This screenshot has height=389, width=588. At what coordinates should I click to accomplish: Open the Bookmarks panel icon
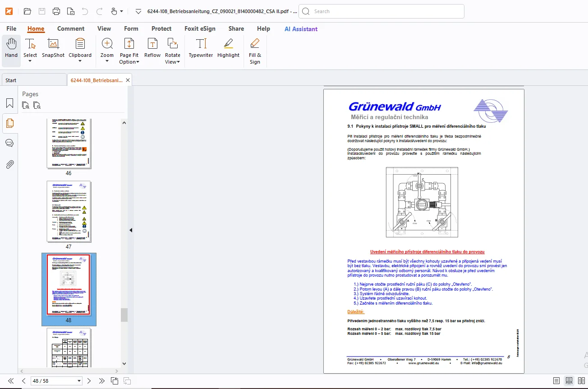pyautogui.click(x=9, y=103)
